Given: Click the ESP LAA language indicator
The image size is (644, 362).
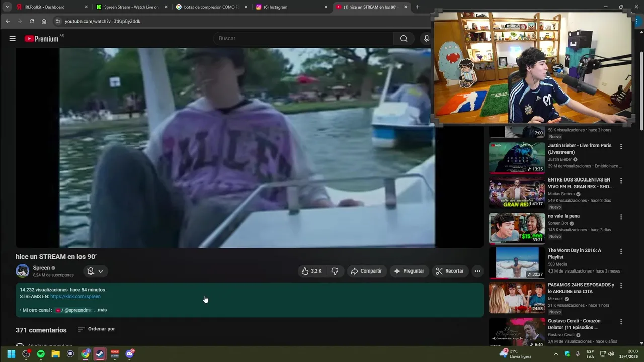Looking at the screenshot, I should coord(590,354).
